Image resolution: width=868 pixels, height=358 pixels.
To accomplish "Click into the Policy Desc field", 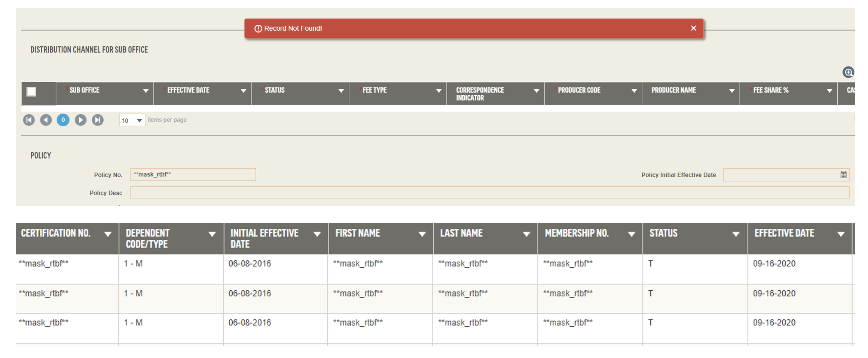I will 489,193.
